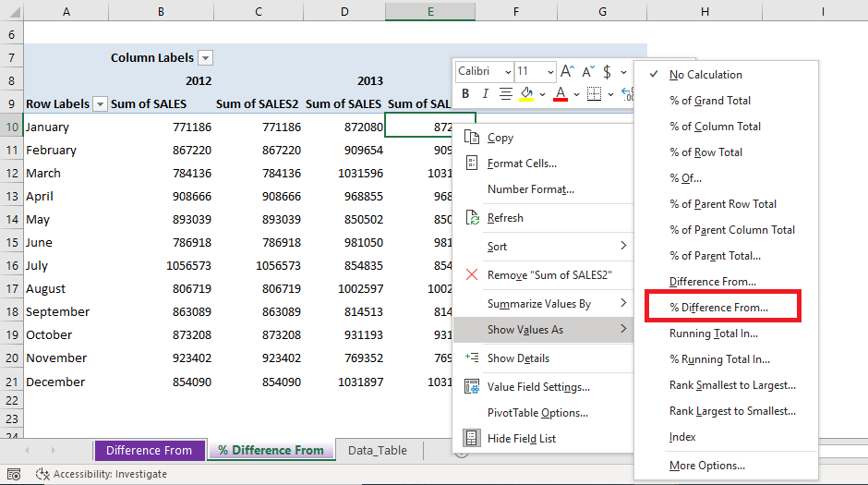The height and width of the screenshot is (485, 868).
Task: Apply red font color icon
Action: [561, 94]
